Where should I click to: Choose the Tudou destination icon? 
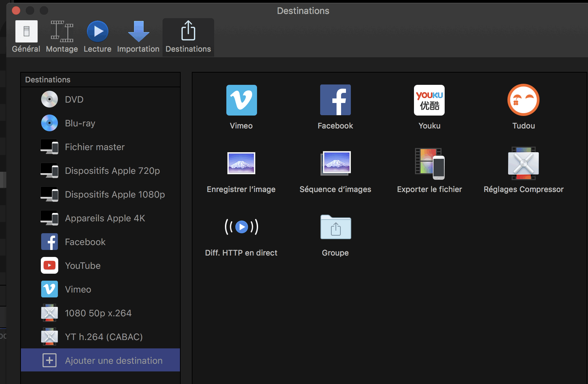(523, 100)
